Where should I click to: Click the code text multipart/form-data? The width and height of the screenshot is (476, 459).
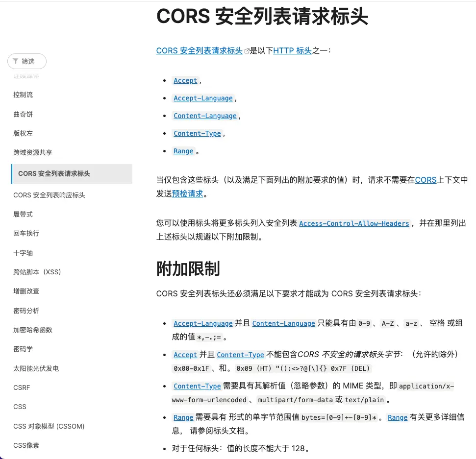click(296, 400)
